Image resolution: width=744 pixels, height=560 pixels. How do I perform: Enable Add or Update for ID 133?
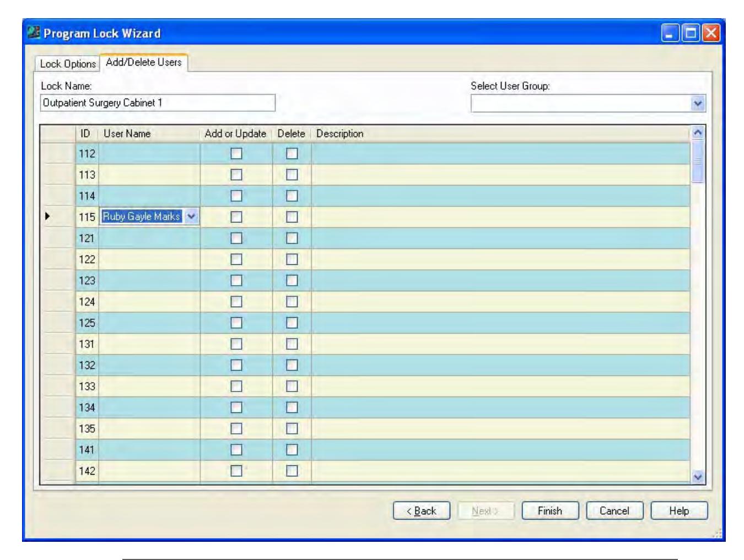coord(236,387)
